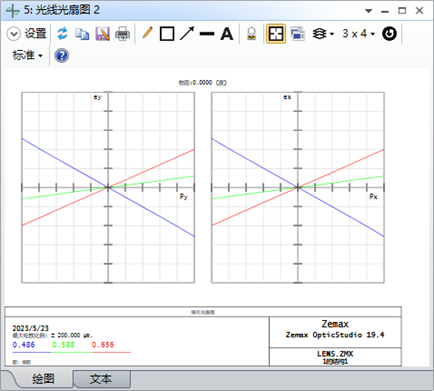The height and width of the screenshot is (391, 434).
Task: Switch to the 文本 tab
Action: pos(101,379)
